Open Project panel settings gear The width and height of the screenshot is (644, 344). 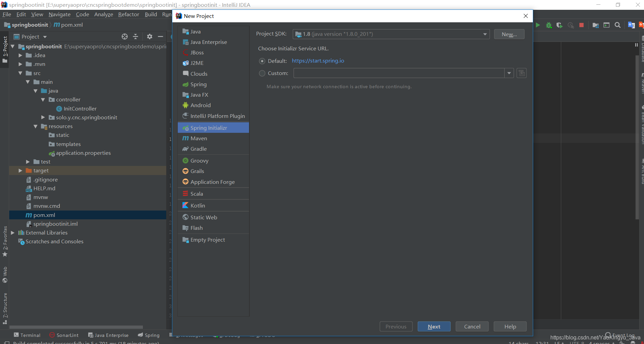pyautogui.click(x=149, y=36)
